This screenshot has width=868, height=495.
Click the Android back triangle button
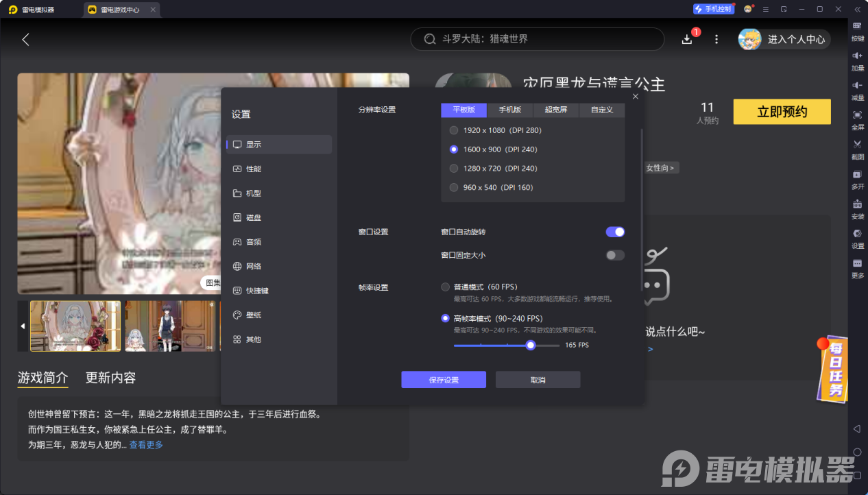857,428
